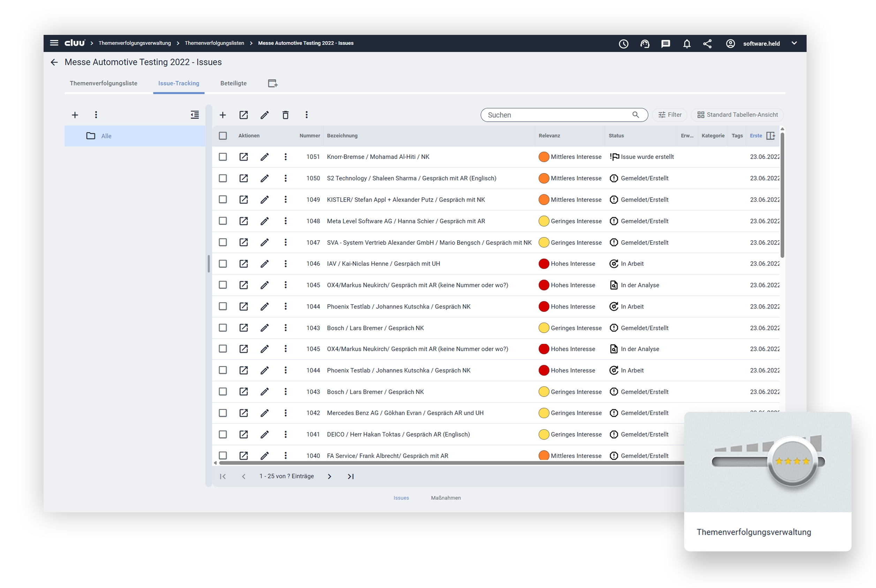Screen dimensions: 876x588
Task: Collapse the left folder panel
Action: (x=195, y=115)
